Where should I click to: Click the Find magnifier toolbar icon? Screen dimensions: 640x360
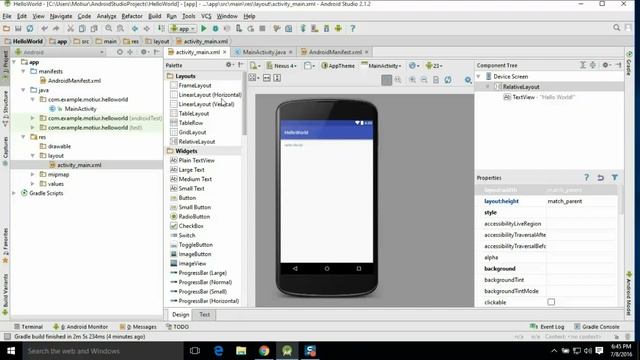[x=109, y=29]
